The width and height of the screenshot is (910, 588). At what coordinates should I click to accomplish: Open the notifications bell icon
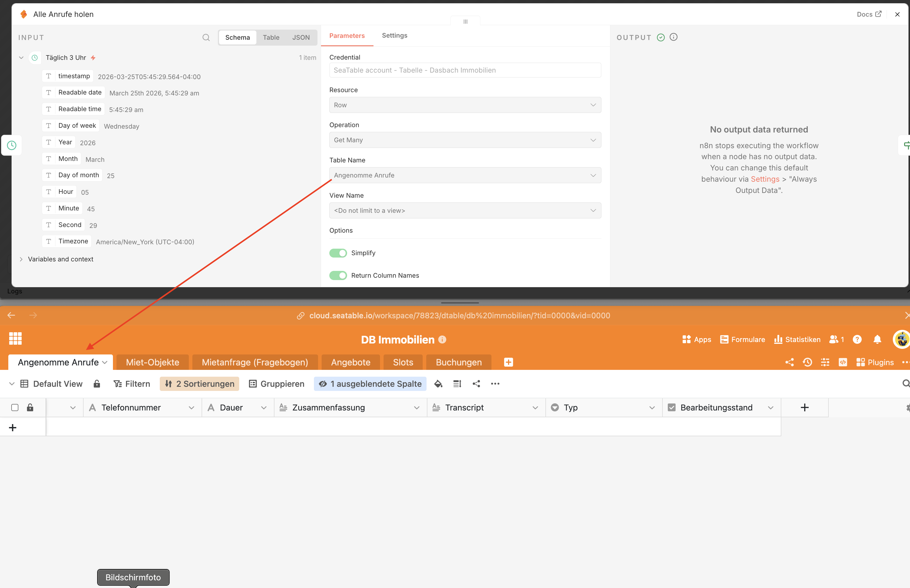click(877, 339)
